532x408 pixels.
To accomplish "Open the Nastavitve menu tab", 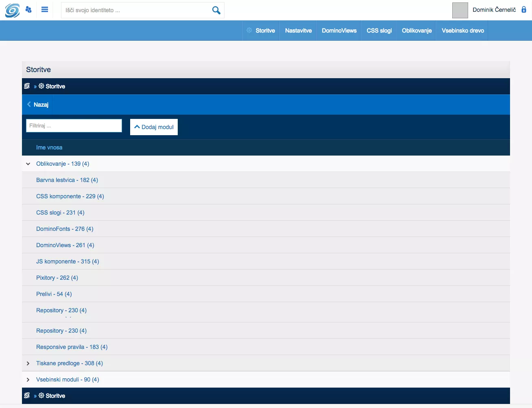I will 298,31.
